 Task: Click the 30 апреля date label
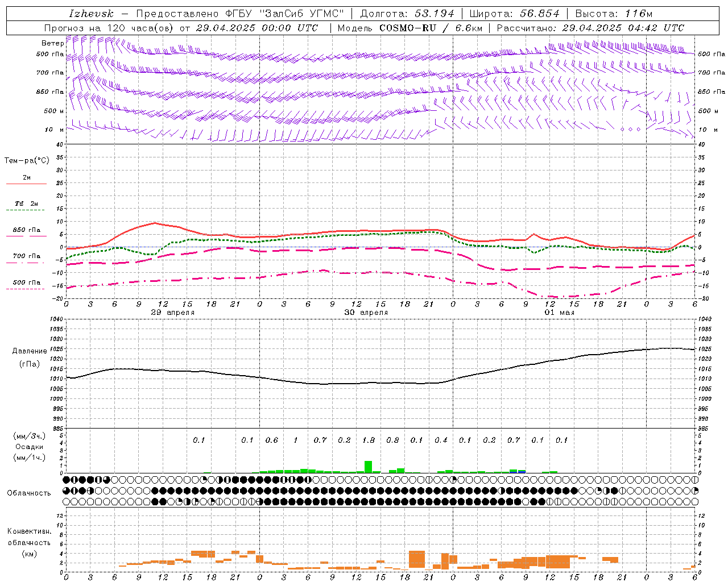click(x=366, y=313)
